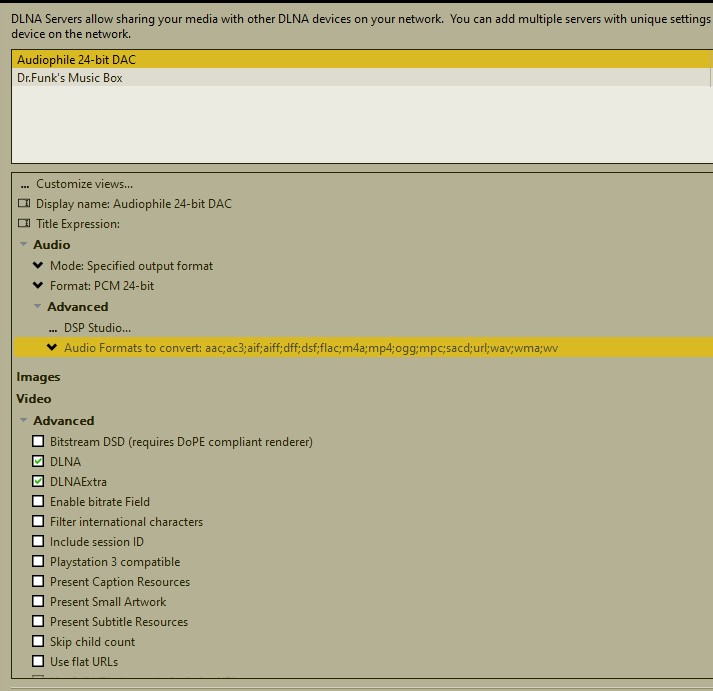Open the Format PCM 24-bit dropdown
Viewport: 713px width, 691px height.
coord(38,286)
